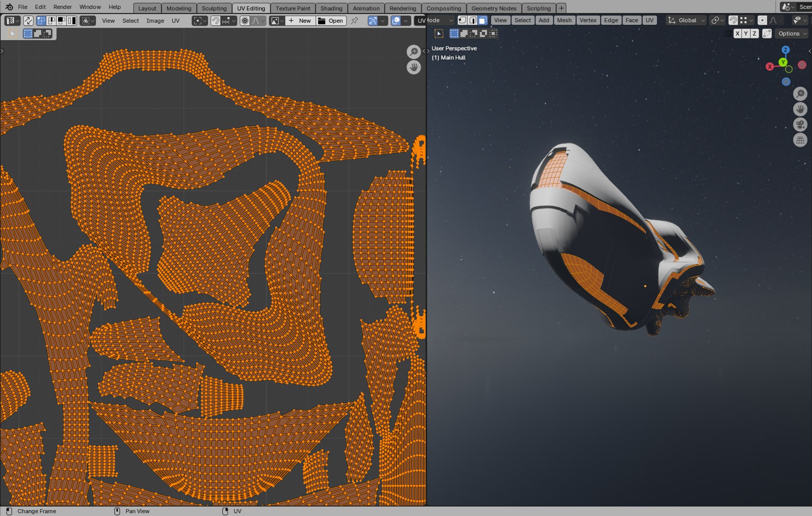Image resolution: width=812 pixels, height=516 pixels.
Task: Open UV editor snapping options dropdown
Action: pyautogui.click(x=229, y=21)
